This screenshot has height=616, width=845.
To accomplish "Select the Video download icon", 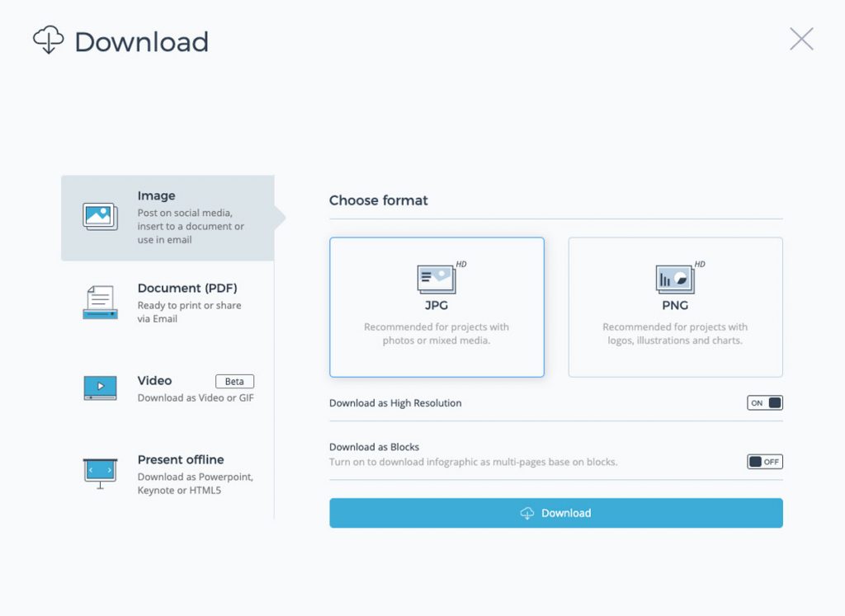I will [99, 388].
